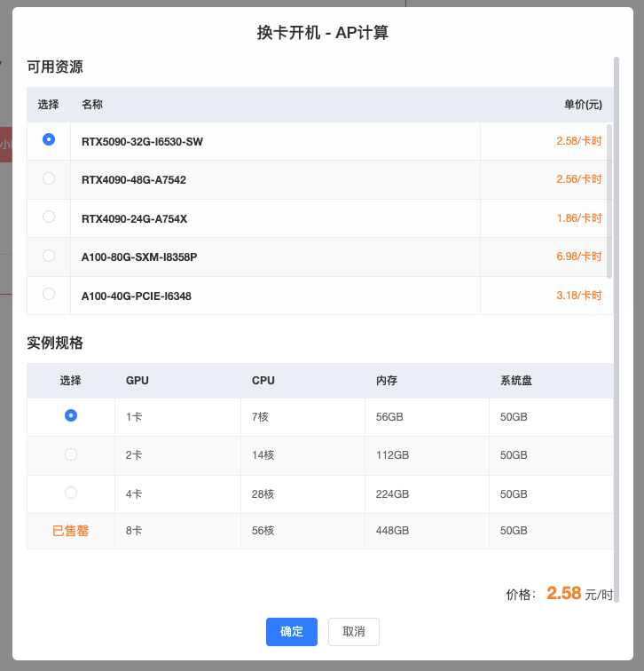Viewport: 644px width, 671px height.
Task: Click the dialog's outer vertical scrollbar
Action: pyautogui.click(x=617, y=329)
